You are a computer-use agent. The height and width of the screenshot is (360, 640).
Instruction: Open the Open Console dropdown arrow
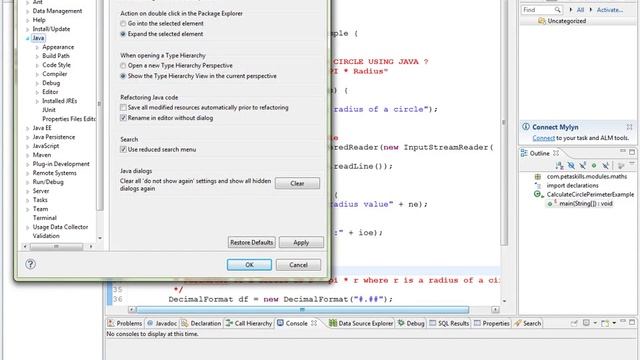point(614,323)
